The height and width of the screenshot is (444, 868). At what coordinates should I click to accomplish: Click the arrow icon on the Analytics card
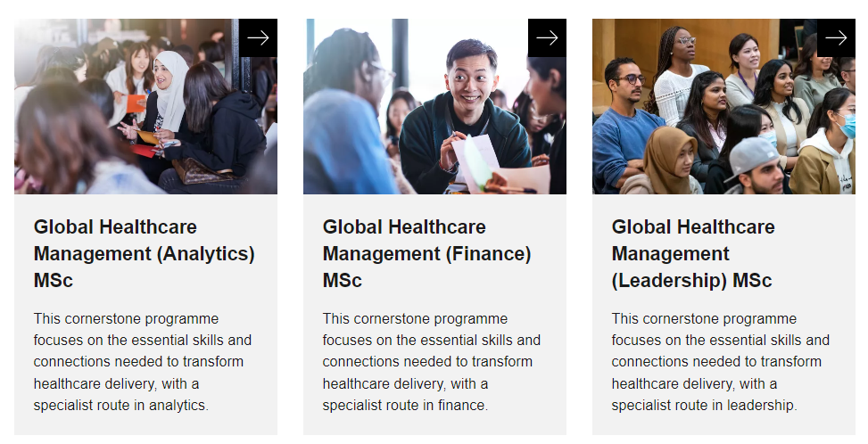click(258, 38)
